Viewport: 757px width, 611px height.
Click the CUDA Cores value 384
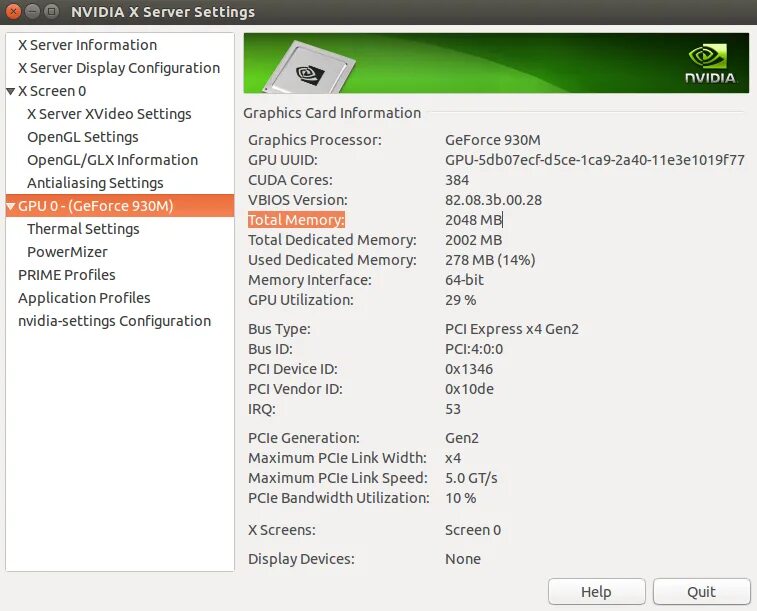coord(457,180)
